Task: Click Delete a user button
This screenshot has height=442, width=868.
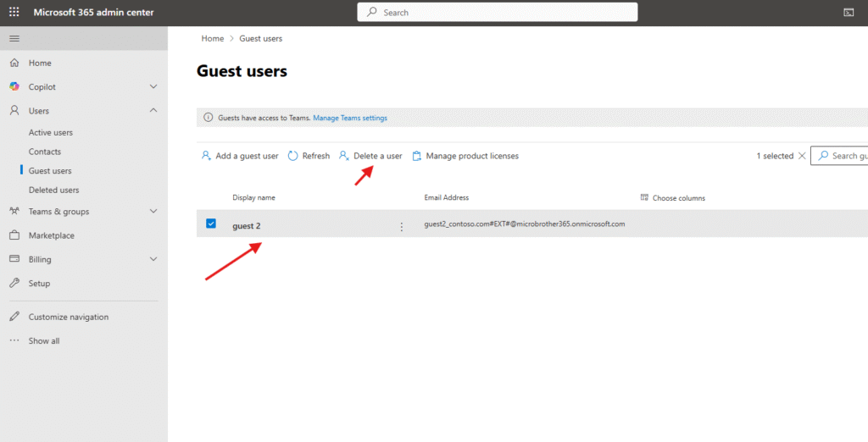Action: point(370,156)
